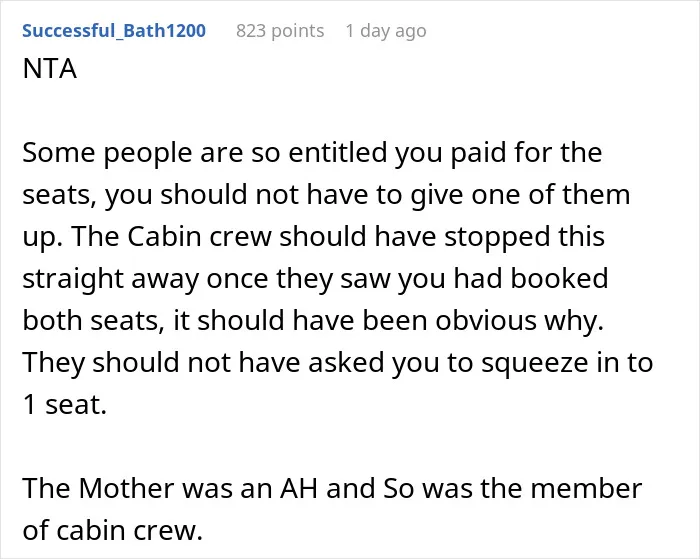Click the word "booked" in the comment
Image resolution: width=700 pixels, height=559 pixels.
click(559, 278)
